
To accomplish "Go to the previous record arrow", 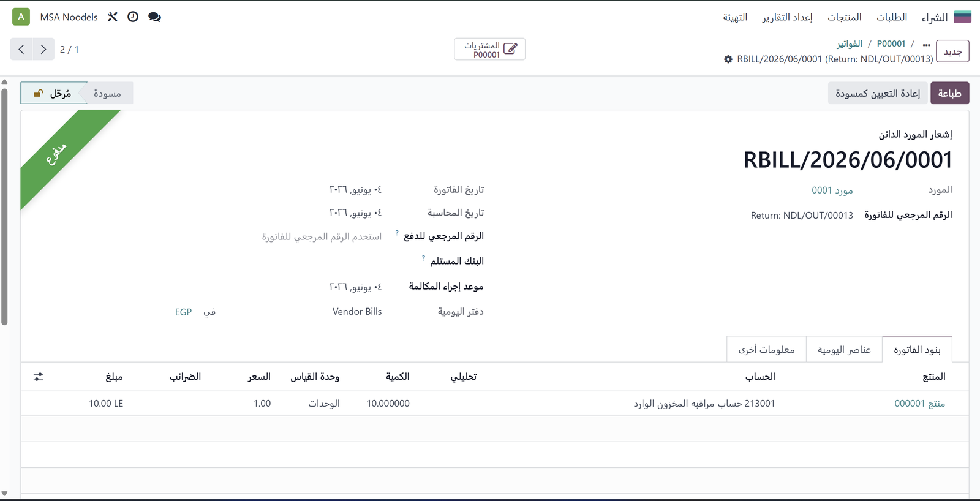I will (x=21, y=49).
